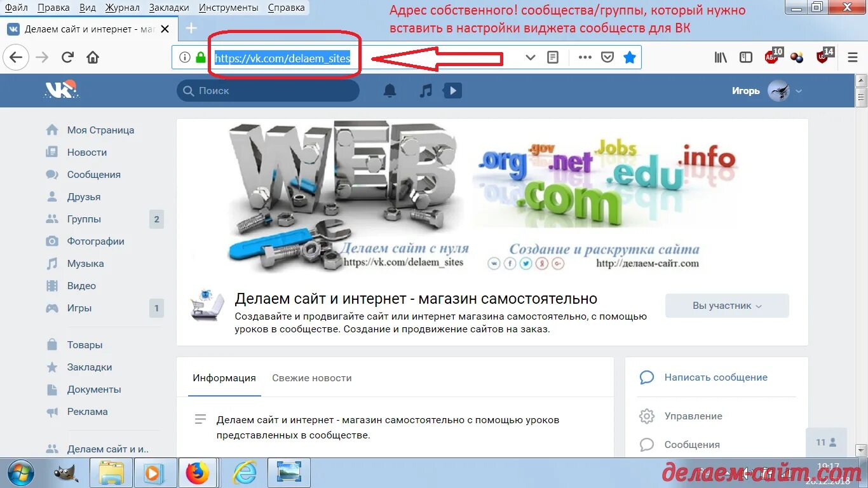Go to Моя Страница

pos(100,130)
